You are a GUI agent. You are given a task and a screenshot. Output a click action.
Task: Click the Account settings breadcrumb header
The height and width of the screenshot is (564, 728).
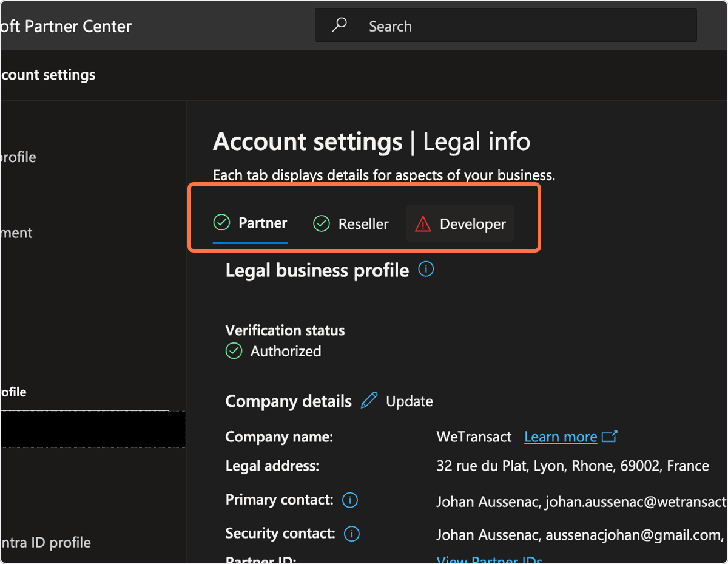[x=48, y=75]
